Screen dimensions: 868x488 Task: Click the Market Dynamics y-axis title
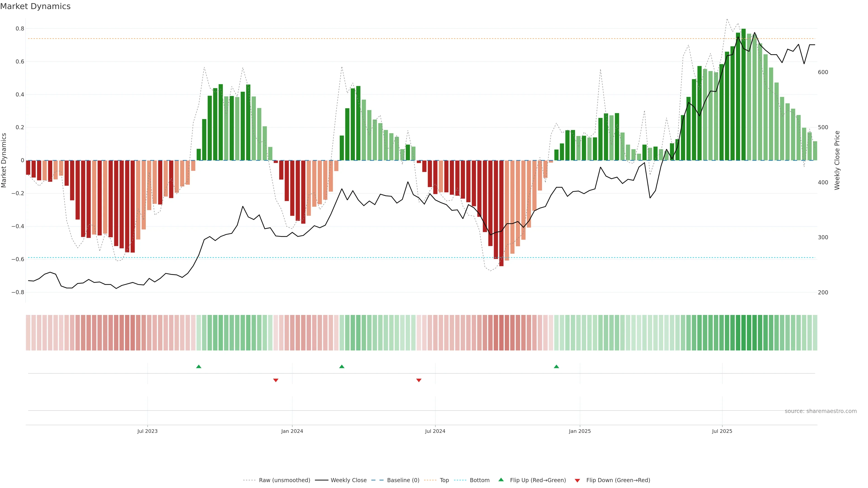(4, 160)
